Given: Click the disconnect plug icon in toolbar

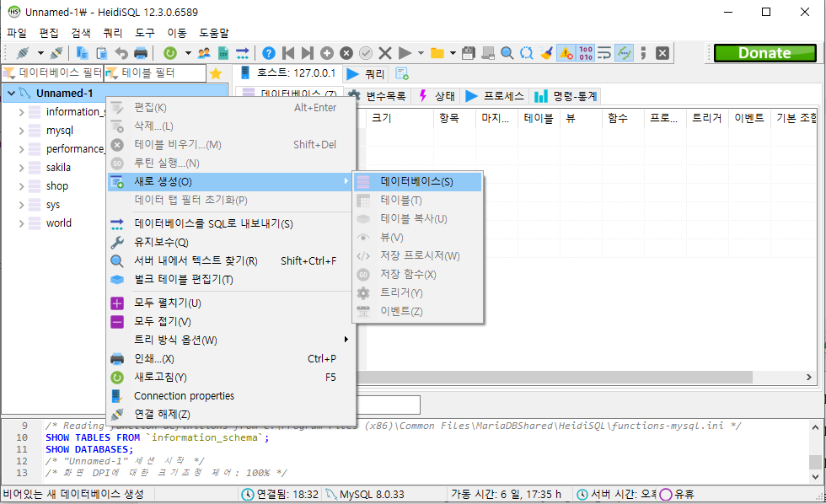Looking at the screenshot, I should coord(56,53).
